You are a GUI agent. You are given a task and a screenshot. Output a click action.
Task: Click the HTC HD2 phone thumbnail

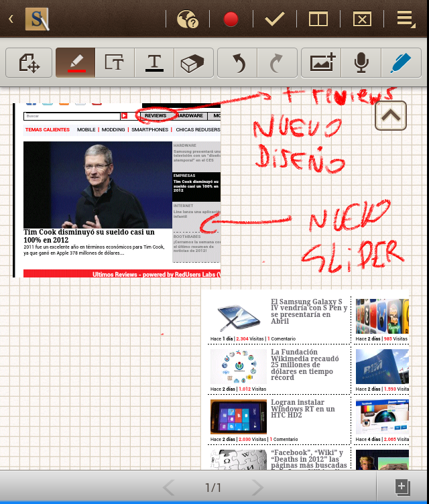point(239,417)
